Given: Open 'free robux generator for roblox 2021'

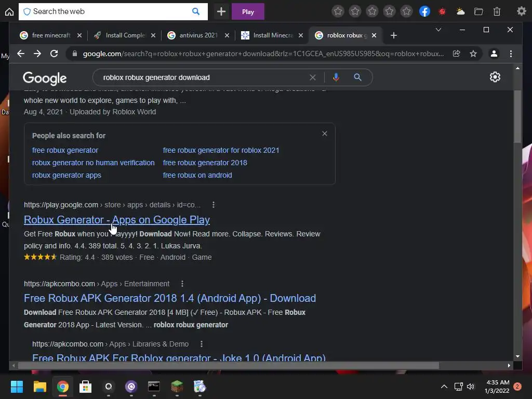Looking at the screenshot, I should (221, 150).
